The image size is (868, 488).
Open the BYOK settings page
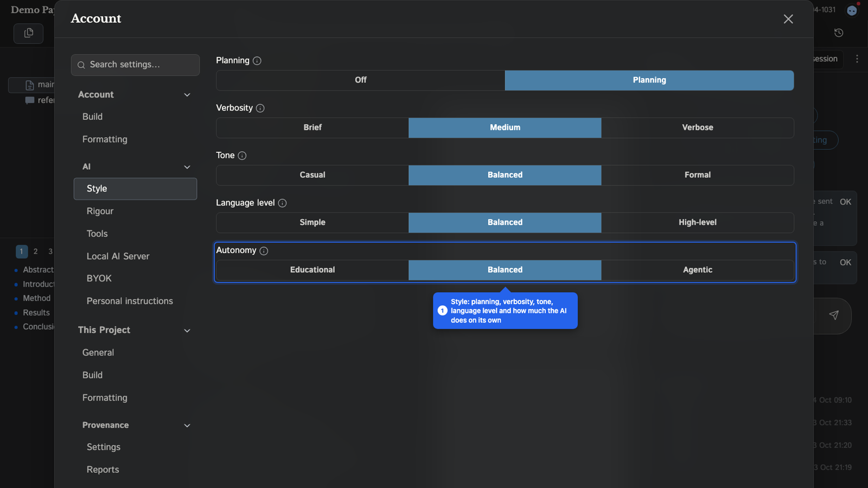135,279
